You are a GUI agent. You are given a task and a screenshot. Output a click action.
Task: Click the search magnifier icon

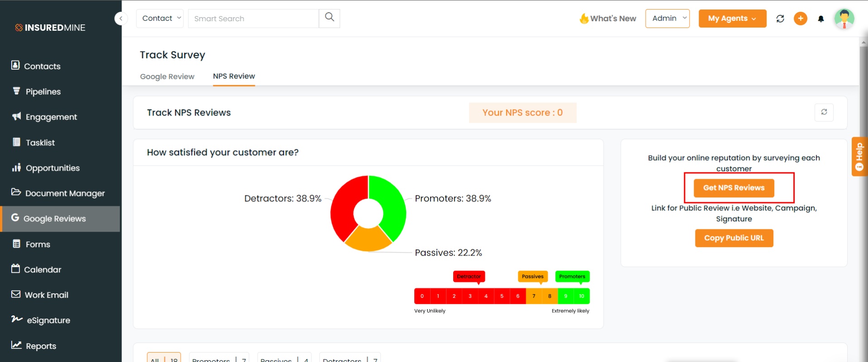tap(330, 18)
